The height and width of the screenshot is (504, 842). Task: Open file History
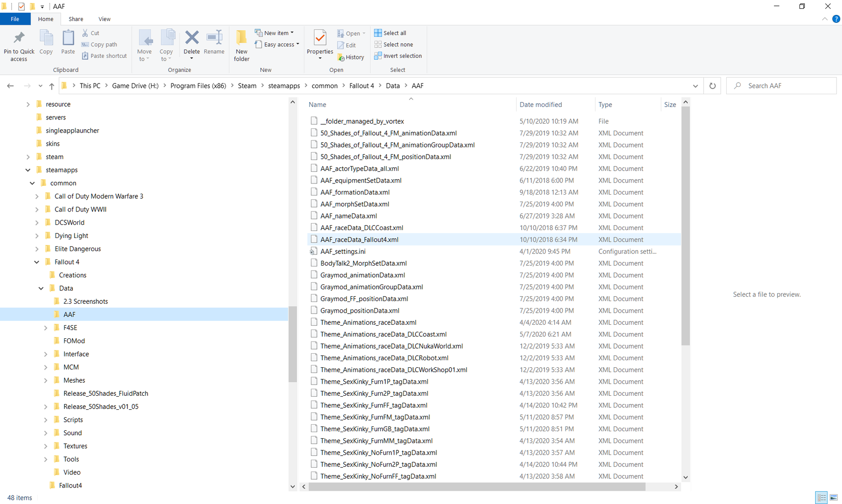click(x=351, y=57)
